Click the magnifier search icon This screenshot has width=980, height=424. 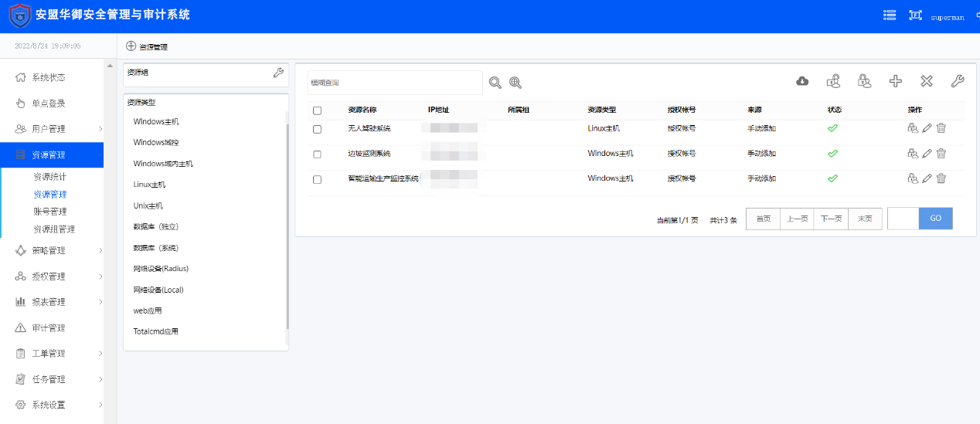(495, 83)
